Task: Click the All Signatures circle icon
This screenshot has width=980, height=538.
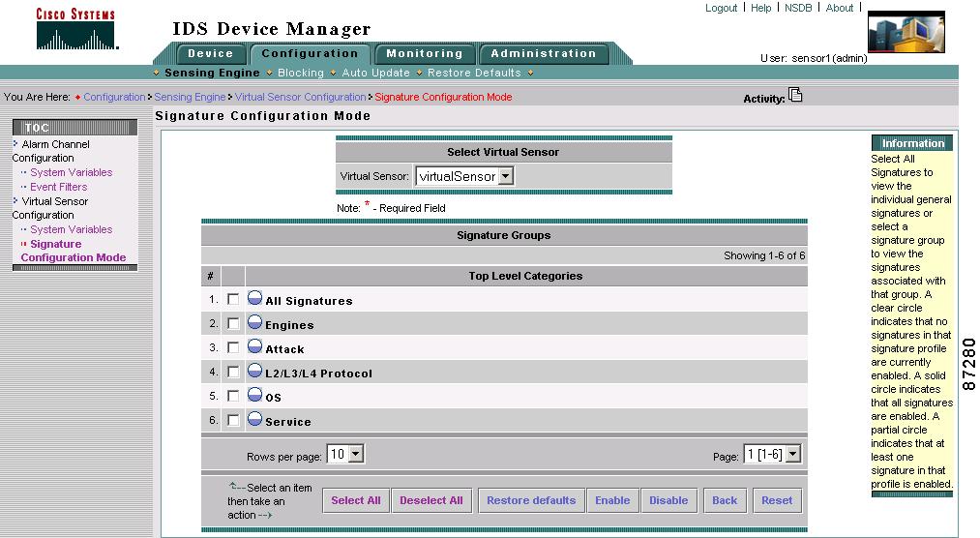Action: point(255,299)
